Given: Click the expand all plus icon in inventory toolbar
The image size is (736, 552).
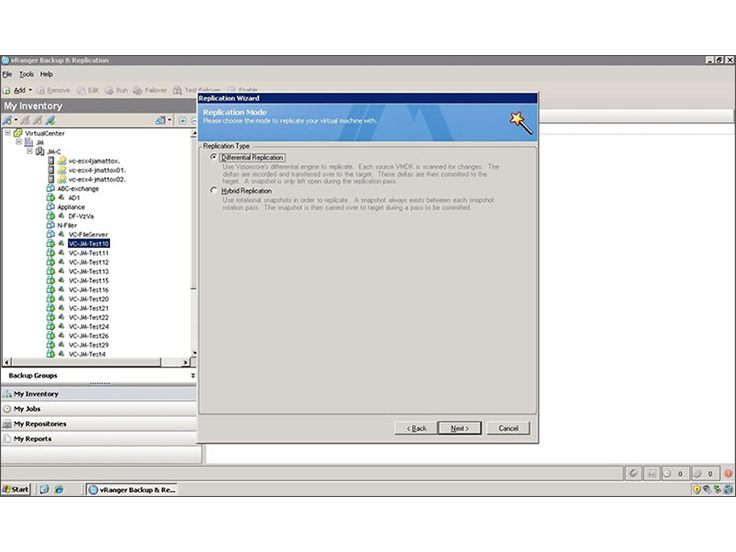Looking at the screenshot, I should [183, 121].
